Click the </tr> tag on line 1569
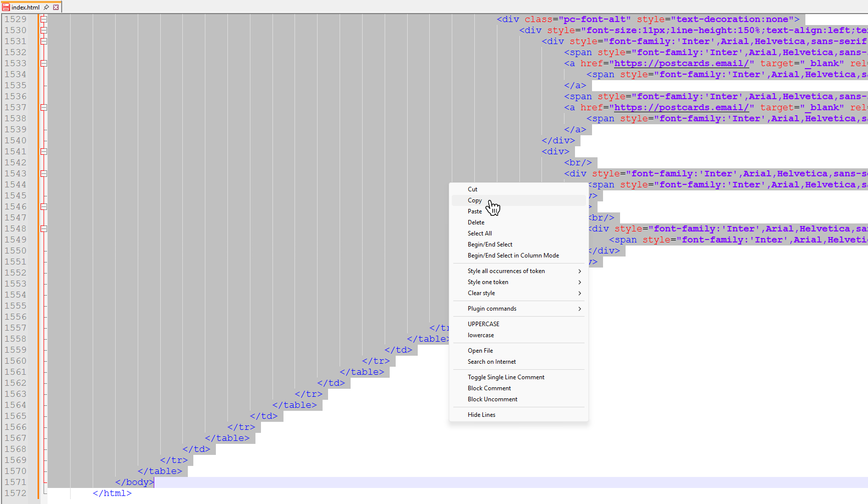The height and width of the screenshot is (504, 868). pos(174,460)
